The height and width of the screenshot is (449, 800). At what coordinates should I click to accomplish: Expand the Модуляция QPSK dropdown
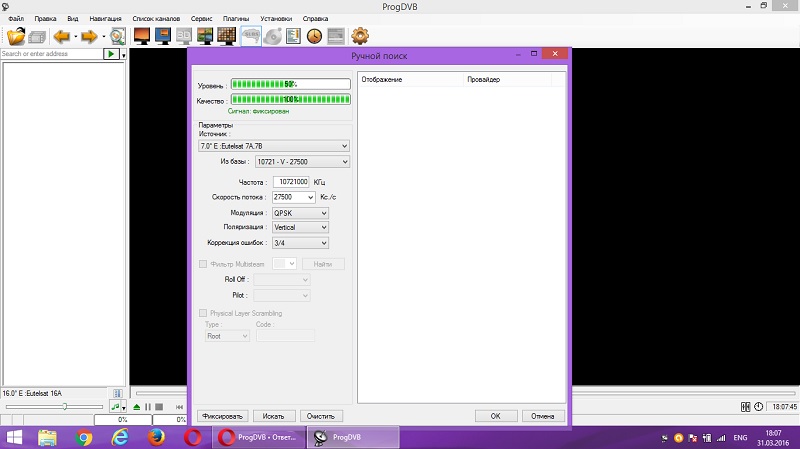tap(299, 213)
